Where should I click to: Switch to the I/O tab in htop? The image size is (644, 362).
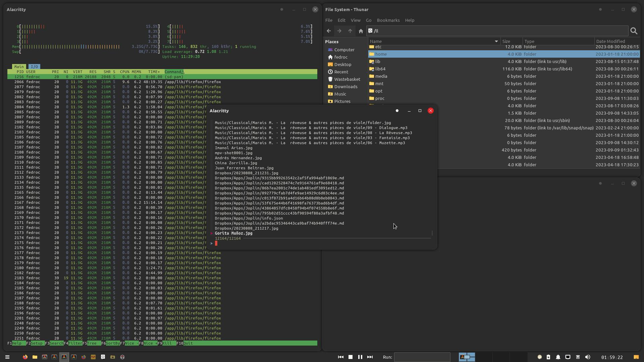pos(34,67)
